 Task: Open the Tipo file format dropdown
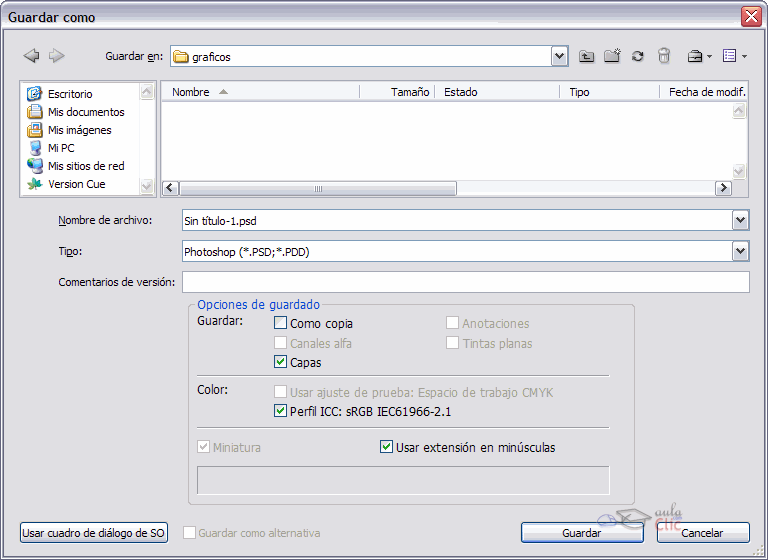coord(740,251)
